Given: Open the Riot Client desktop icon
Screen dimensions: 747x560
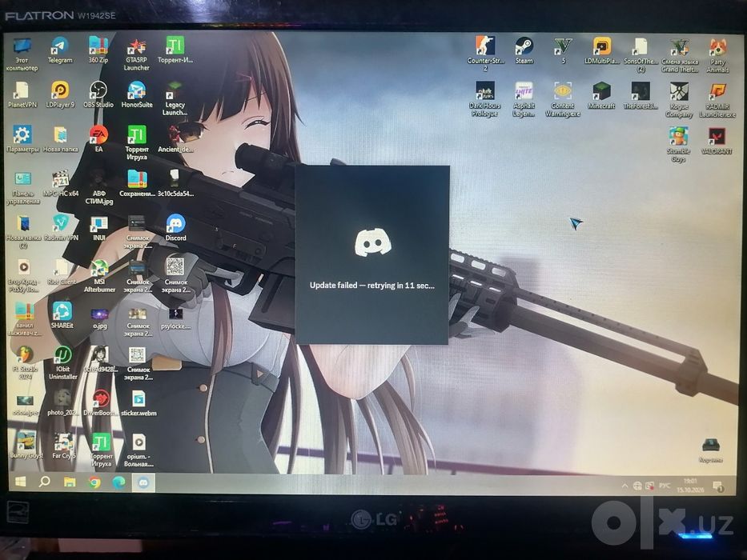Looking at the screenshot, I should [62, 271].
